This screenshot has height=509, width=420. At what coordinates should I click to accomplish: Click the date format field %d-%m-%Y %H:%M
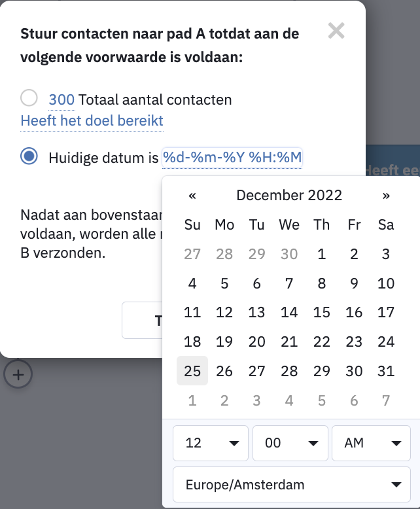tap(232, 158)
